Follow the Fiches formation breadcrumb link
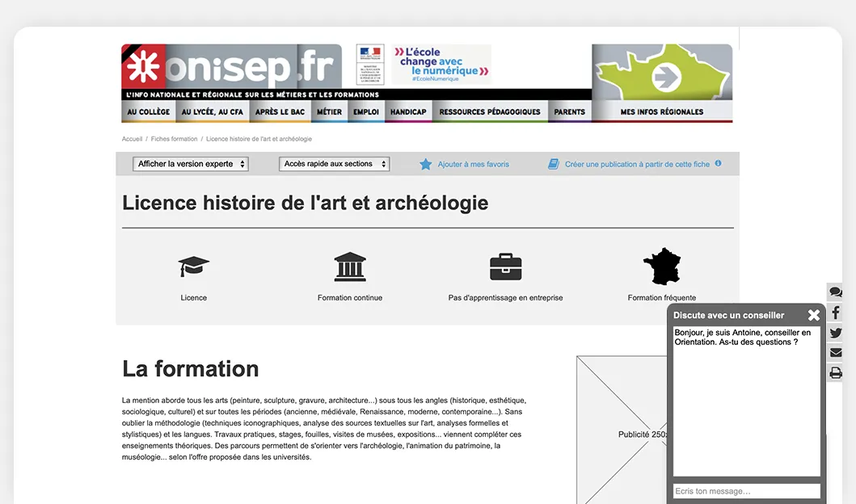Image resolution: width=856 pixels, height=504 pixels. pyautogui.click(x=173, y=138)
